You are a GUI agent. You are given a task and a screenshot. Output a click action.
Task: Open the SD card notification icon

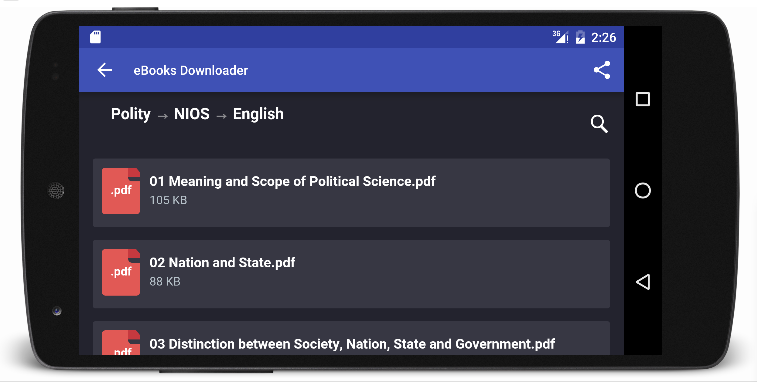click(x=96, y=37)
